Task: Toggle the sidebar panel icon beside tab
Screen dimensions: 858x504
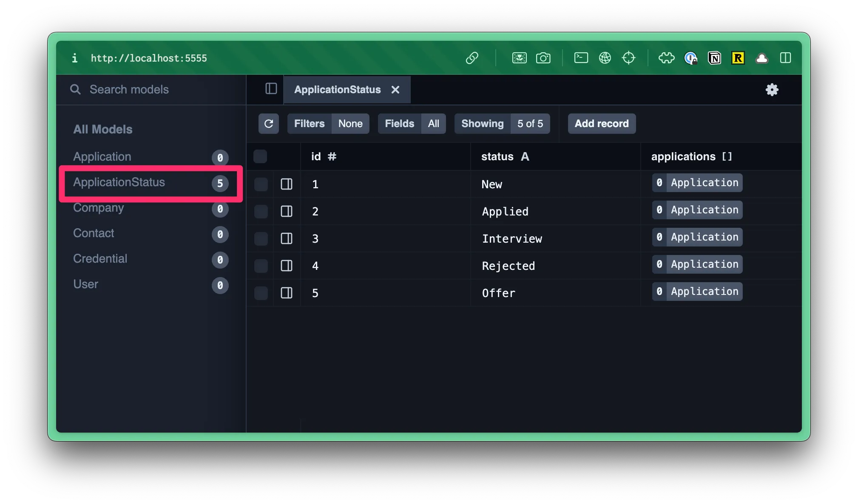Action: click(x=271, y=89)
